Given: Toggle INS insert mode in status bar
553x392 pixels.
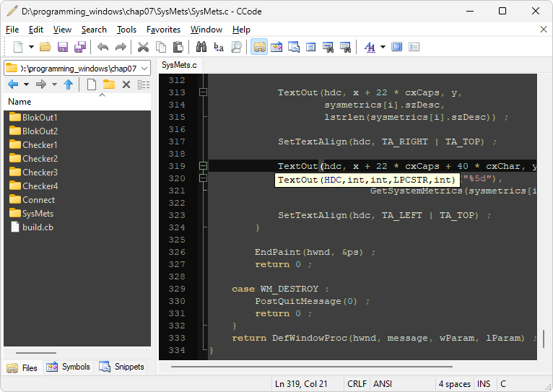Looking at the screenshot, I should (484, 384).
